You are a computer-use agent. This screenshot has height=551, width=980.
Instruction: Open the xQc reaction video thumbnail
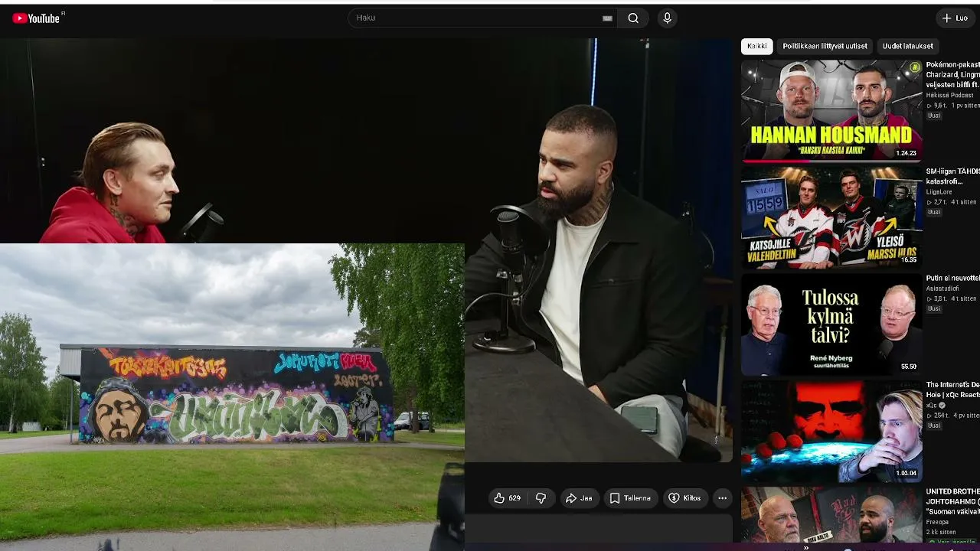pyautogui.click(x=831, y=432)
